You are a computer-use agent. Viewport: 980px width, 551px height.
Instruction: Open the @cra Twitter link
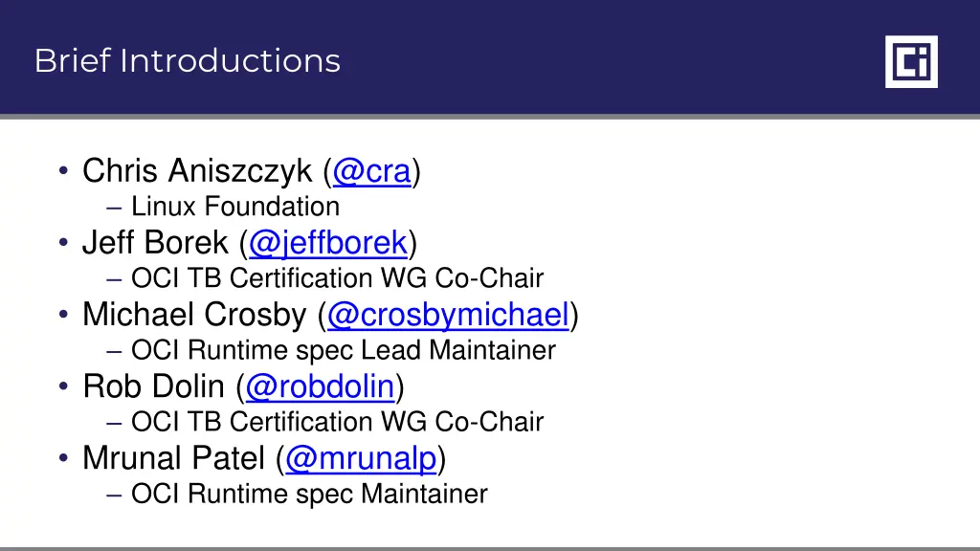pos(372,171)
